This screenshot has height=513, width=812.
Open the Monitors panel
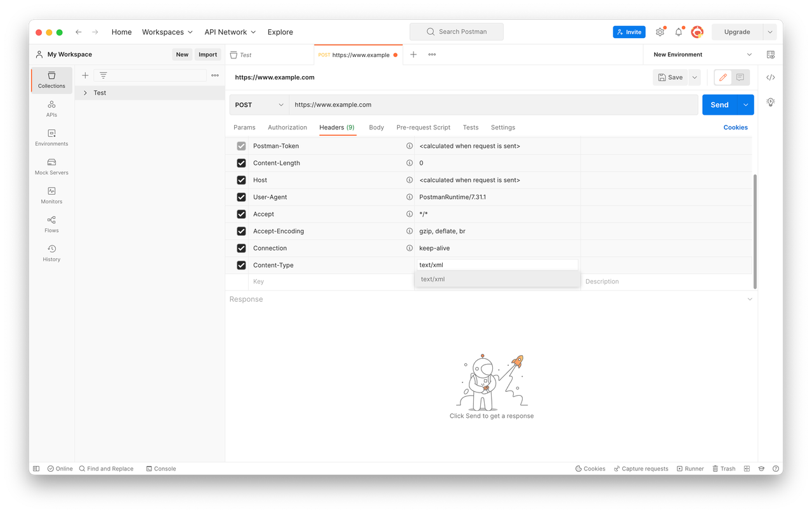point(51,196)
